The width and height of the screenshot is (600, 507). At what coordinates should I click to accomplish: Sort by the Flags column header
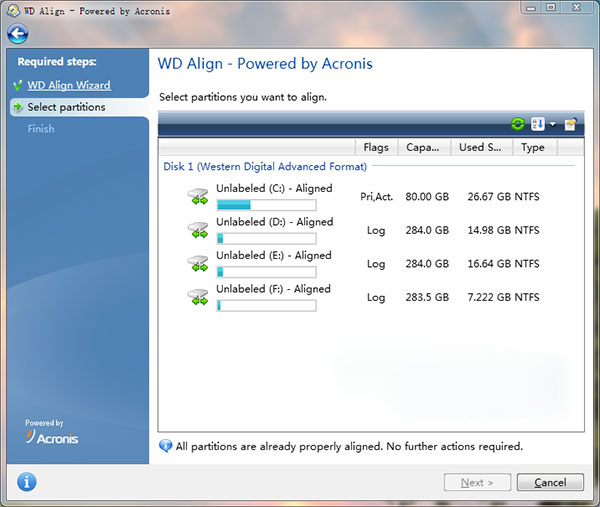pos(376,147)
